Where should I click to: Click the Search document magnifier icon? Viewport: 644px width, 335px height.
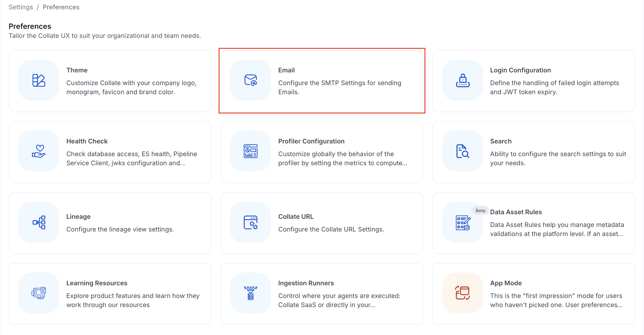pyautogui.click(x=462, y=151)
